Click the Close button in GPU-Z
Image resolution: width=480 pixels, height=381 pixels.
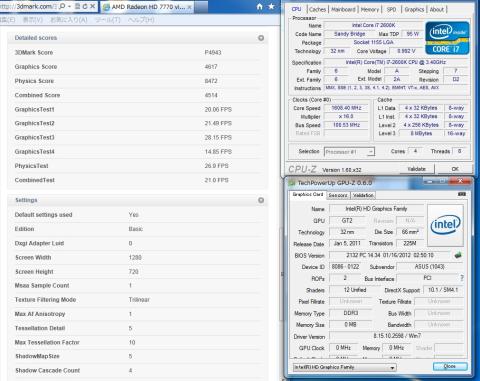450,366
